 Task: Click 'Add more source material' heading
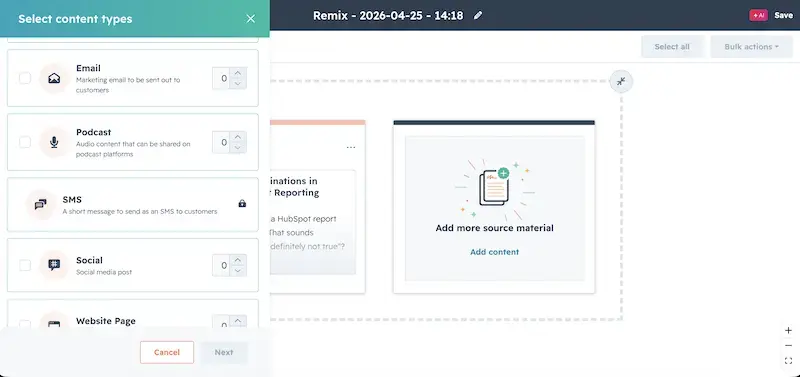pos(494,228)
